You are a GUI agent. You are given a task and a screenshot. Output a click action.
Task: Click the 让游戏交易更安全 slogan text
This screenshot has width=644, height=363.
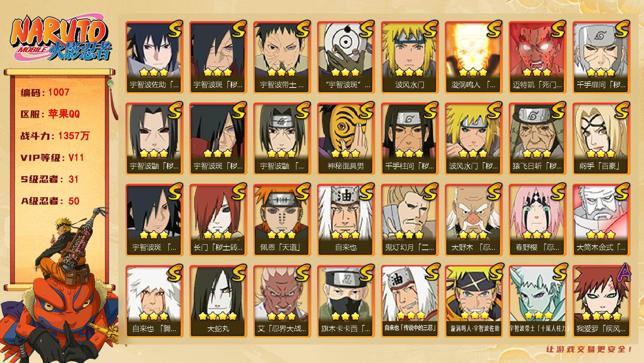(x=590, y=350)
